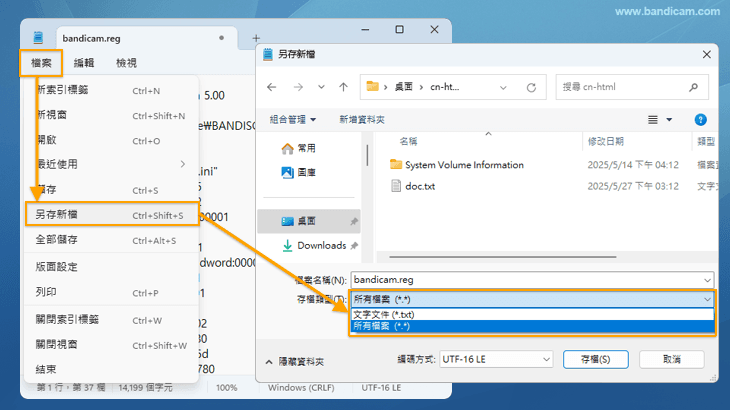Go up one folder level arrow
This screenshot has width=730, height=410.
pyautogui.click(x=344, y=87)
